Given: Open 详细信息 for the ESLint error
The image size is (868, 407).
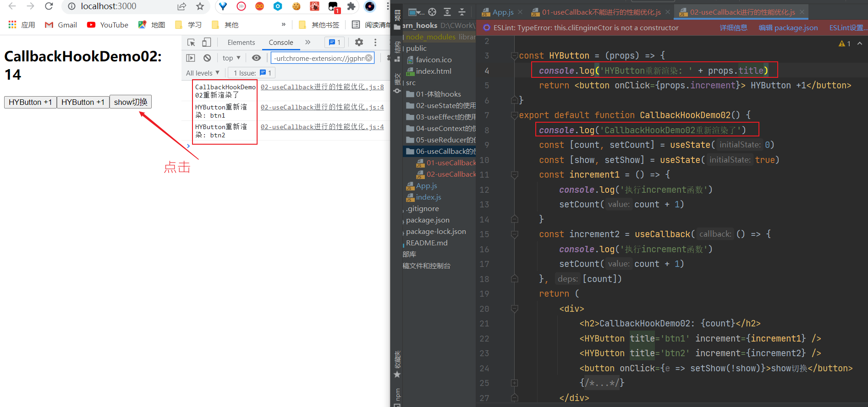Looking at the screenshot, I should (733, 28).
